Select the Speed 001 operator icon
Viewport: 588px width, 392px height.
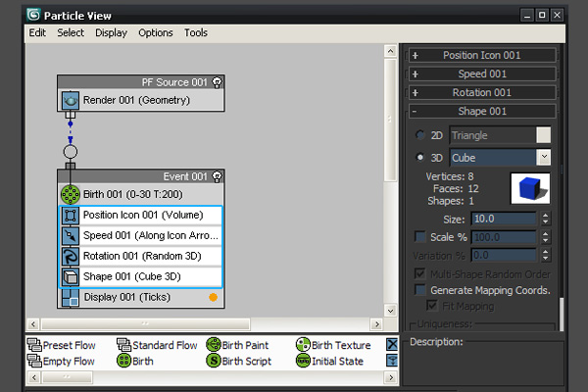[x=71, y=236]
